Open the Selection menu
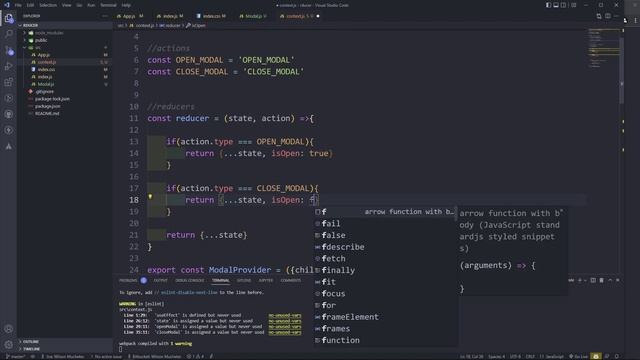This screenshot has width=640, height=360. pos(48,5)
